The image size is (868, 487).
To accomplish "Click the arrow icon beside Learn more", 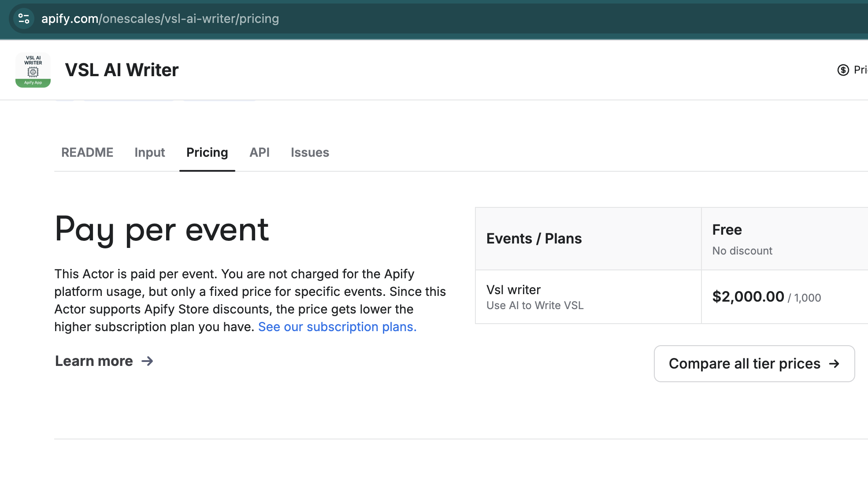I will click(148, 362).
